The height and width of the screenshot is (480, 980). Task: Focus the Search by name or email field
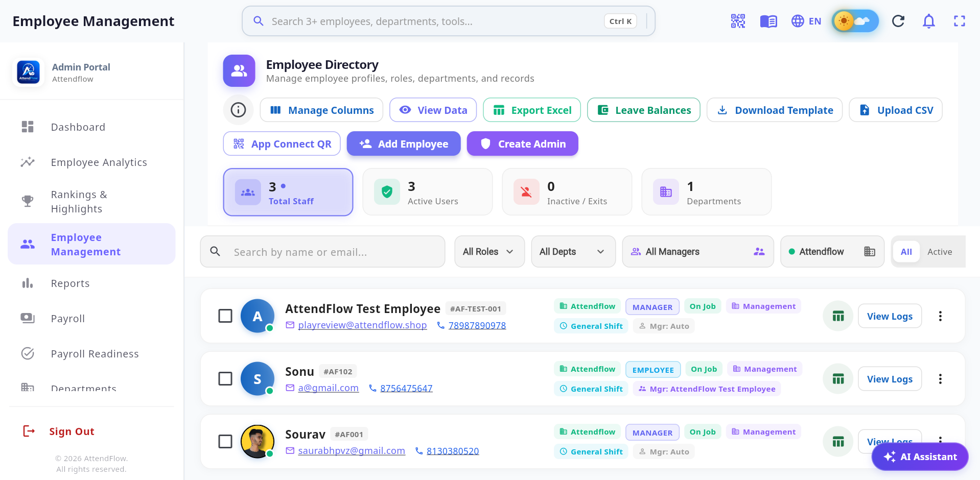coord(322,251)
